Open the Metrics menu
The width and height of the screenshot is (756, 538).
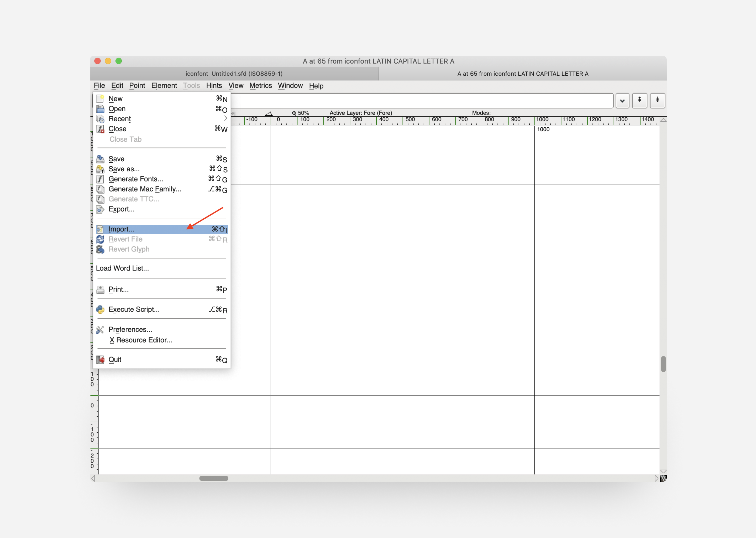pos(260,86)
